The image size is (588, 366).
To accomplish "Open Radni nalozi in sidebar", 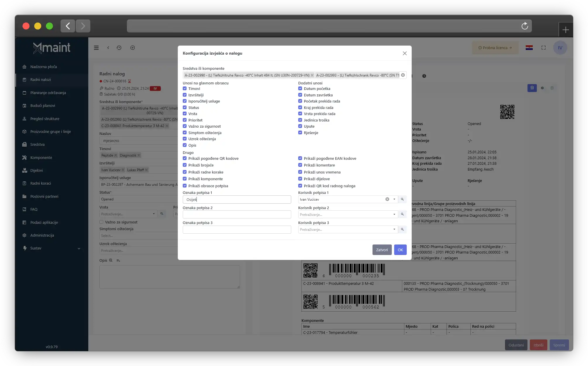I will coord(40,79).
